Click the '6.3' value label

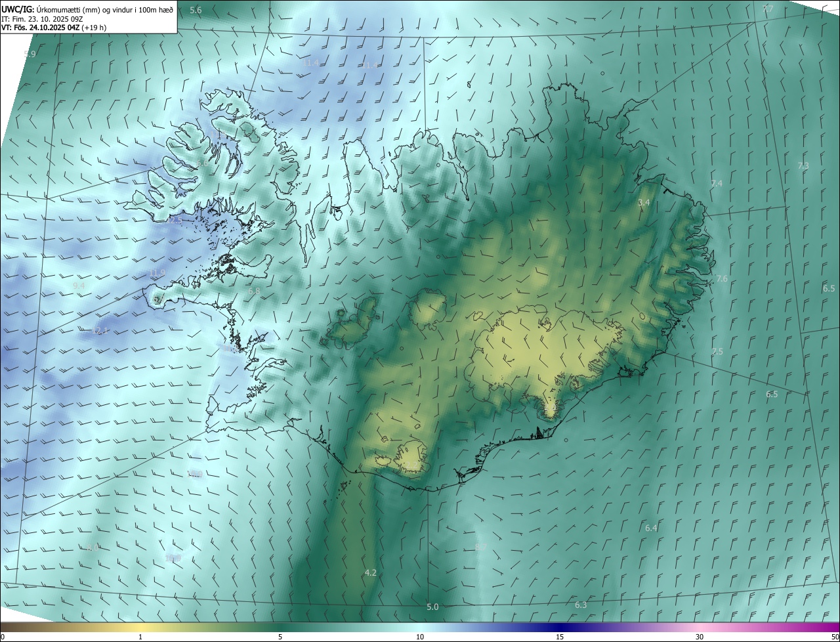click(x=581, y=605)
